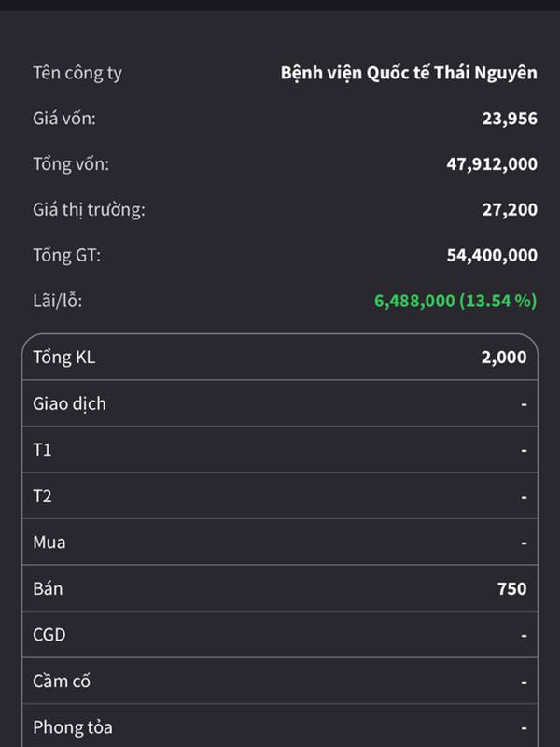
Task: Select the Giá vốn value 23,956
Action: [x=510, y=119]
